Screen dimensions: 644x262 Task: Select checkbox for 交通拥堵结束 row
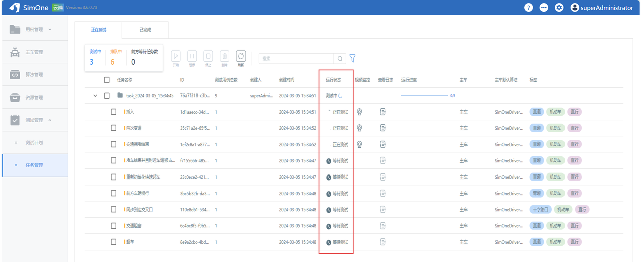(x=114, y=144)
